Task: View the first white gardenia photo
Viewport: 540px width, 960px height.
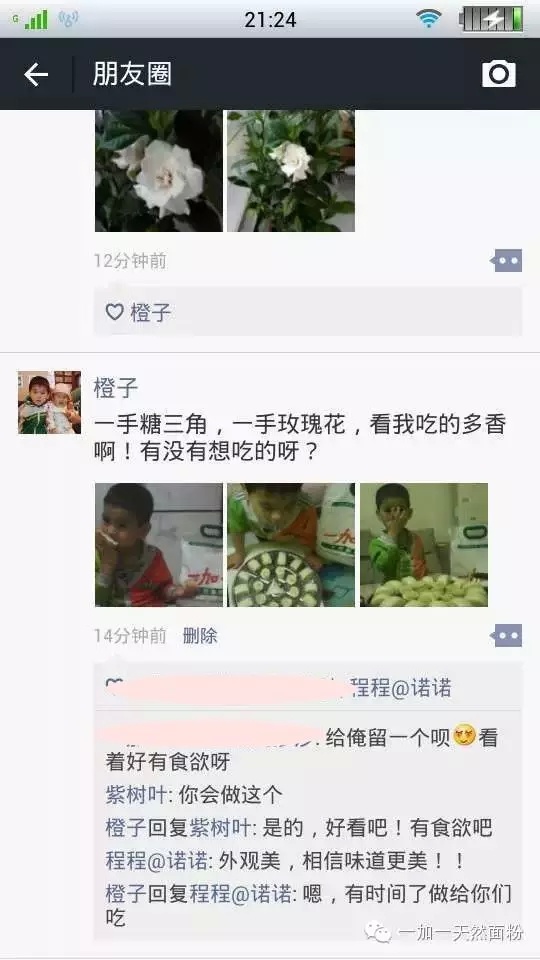Action: point(159,171)
